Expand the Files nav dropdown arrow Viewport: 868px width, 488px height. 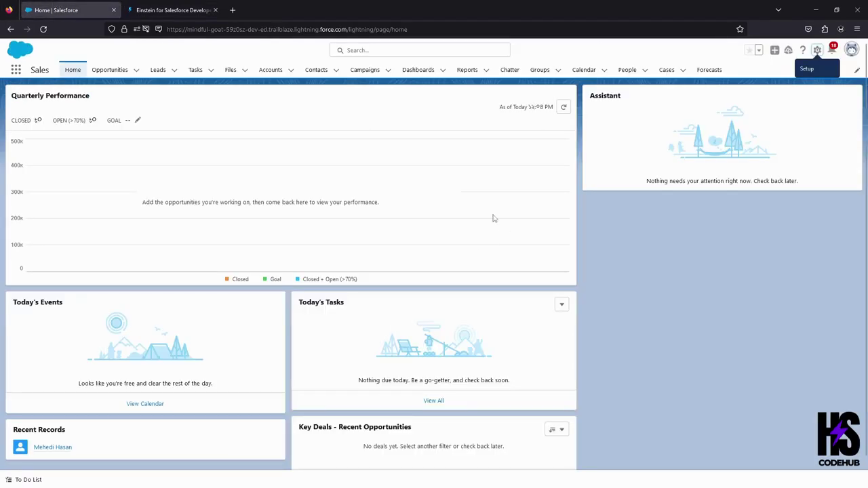(245, 70)
